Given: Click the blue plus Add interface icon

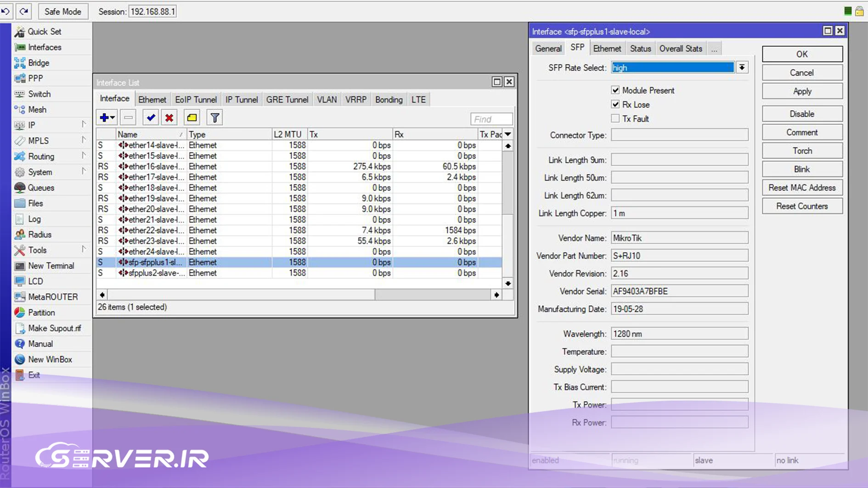Looking at the screenshot, I should [x=104, y=118].
